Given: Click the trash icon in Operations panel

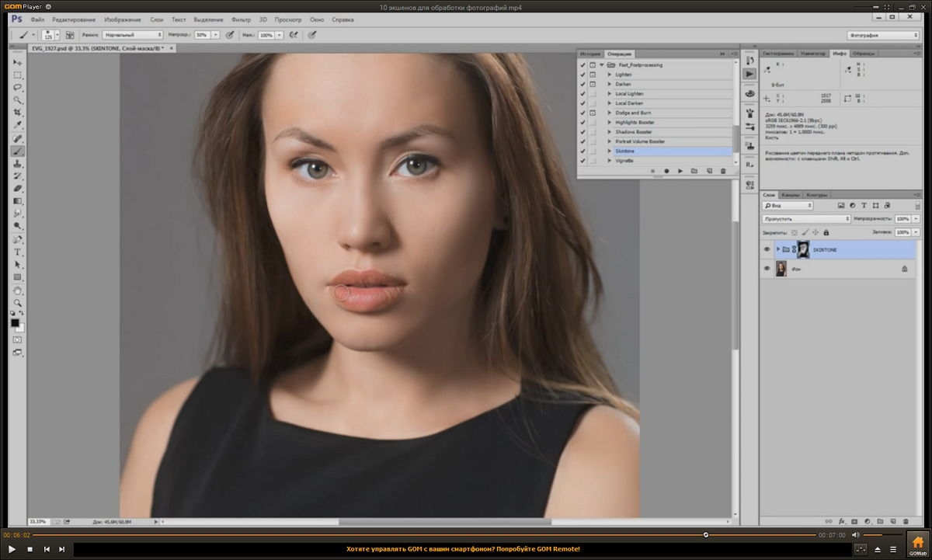Looking at the screenshot, I should point(723,171).
